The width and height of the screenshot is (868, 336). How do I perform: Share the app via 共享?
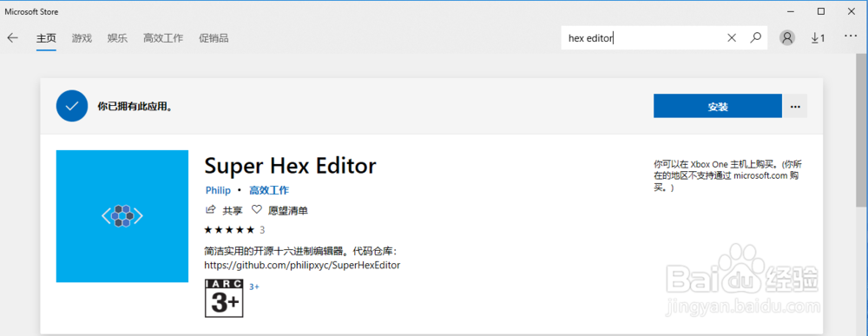coord(224,210)
